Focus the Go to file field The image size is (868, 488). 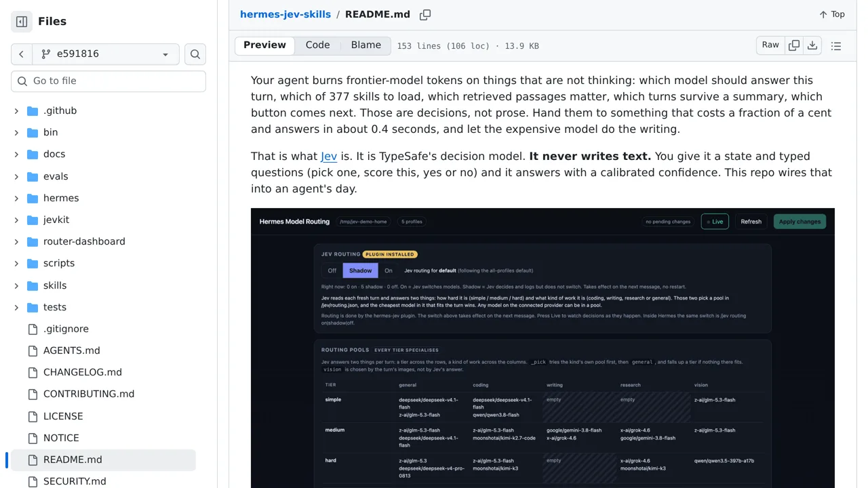[x=108, y=81]
